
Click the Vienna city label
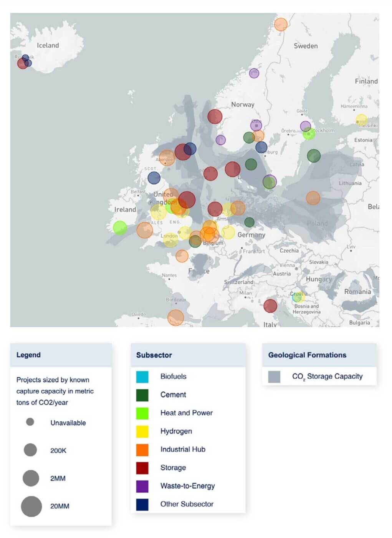[287, 265]
